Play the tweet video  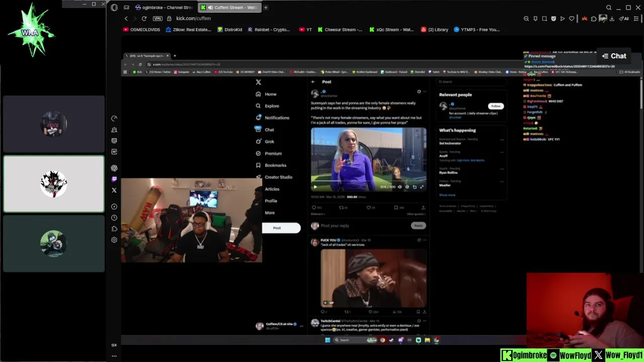tap(315, 187)
